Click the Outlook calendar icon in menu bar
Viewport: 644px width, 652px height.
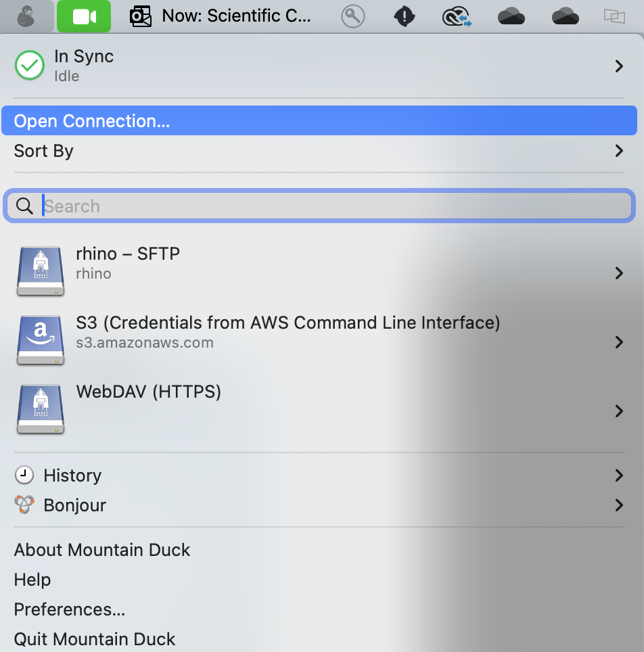pos(141,16)
